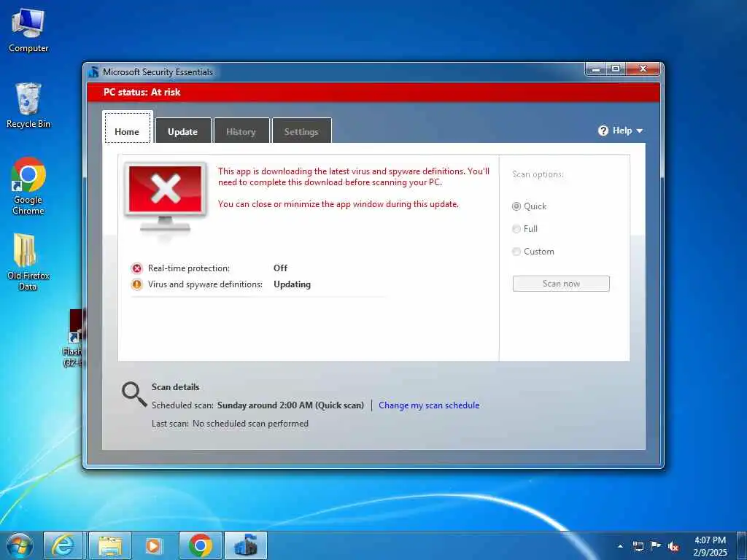
Task: Select the Quick scan radio option
Action: pyautogui.click(x=516, y=206)
